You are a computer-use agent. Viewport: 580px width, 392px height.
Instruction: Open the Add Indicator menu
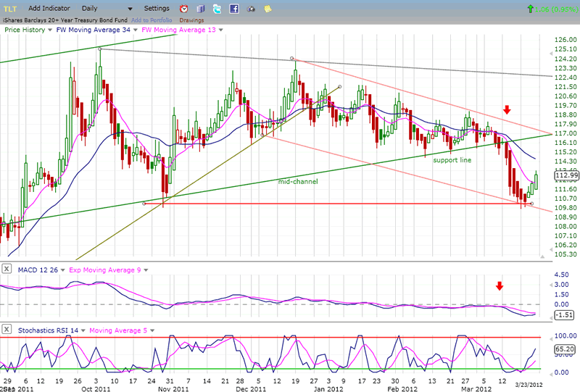tap(49, 8)
